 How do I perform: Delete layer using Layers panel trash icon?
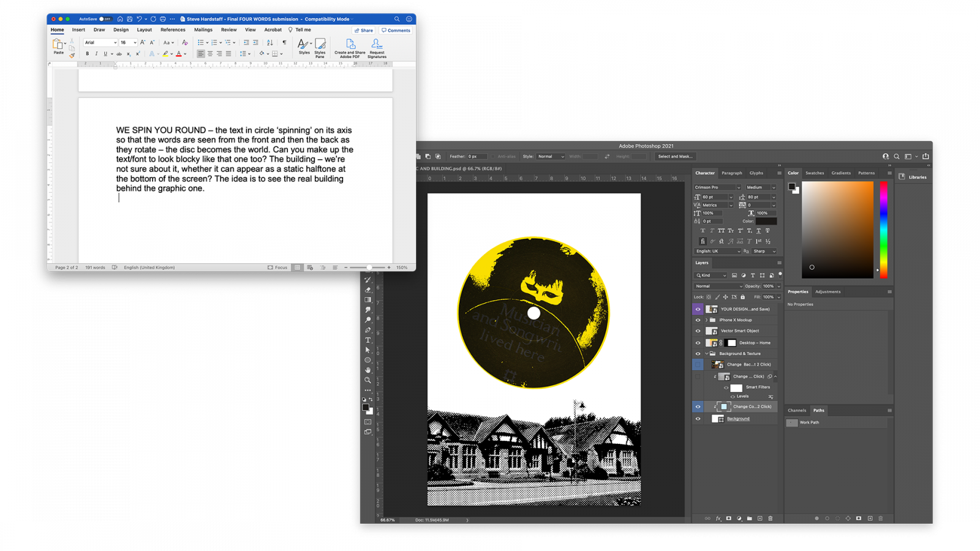coord(771,519)
